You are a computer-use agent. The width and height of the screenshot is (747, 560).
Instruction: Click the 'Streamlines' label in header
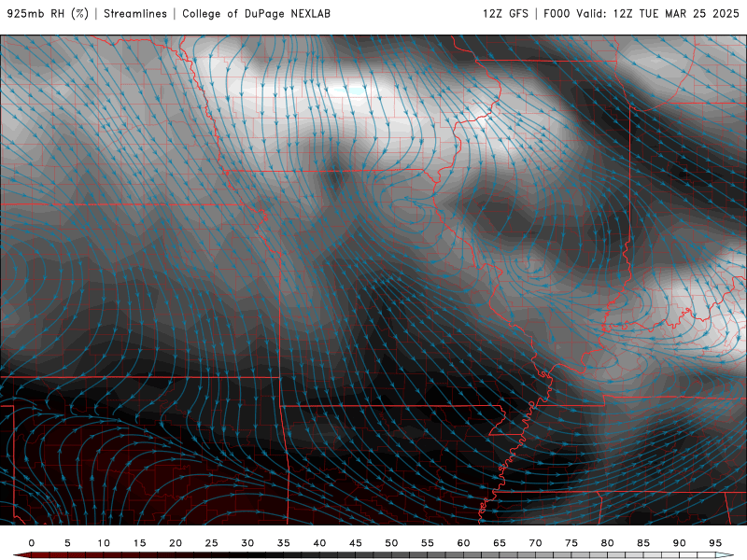pyautogui.click(x=135, y=14)
